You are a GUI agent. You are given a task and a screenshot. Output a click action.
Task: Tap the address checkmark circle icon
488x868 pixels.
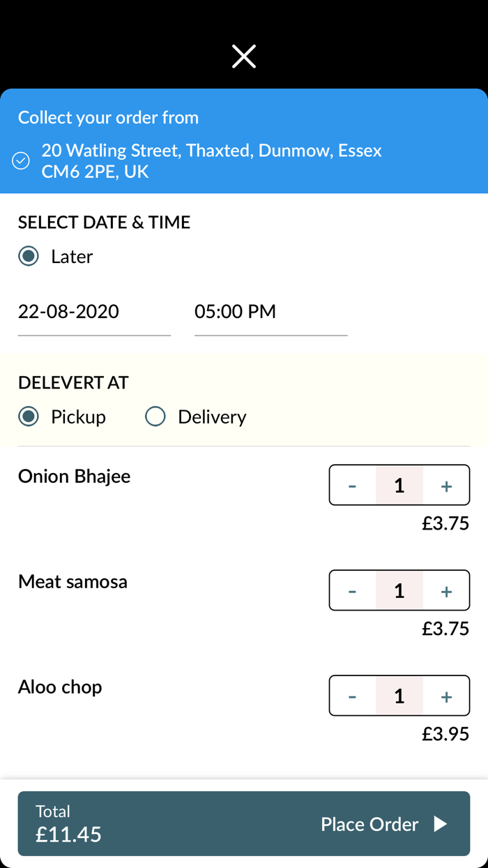(21, 161)
